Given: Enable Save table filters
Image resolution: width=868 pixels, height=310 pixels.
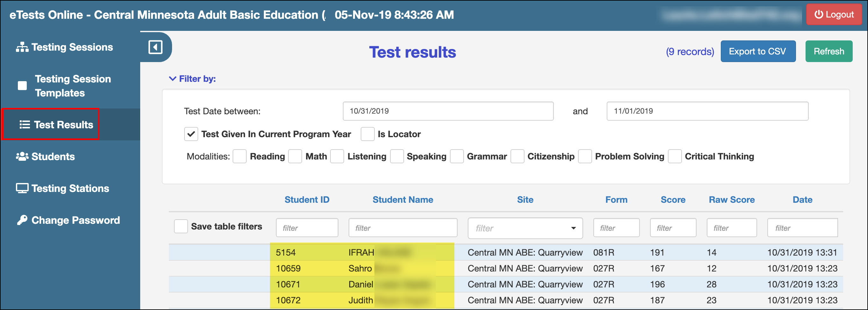Looking at the screenshot, I should coord(181,226).
